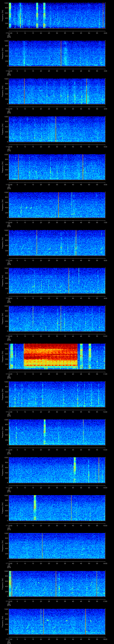Click the 17:08:00 start time label

click(x=9, y=298)
